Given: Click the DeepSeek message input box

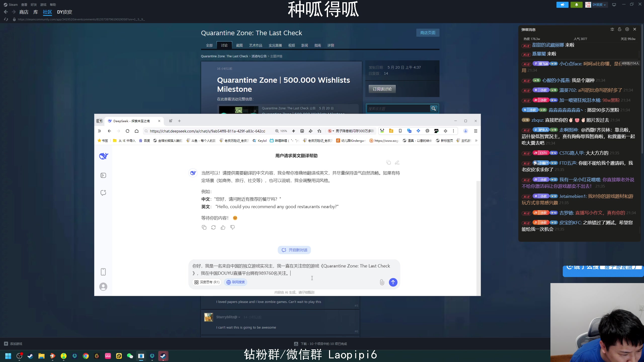Looking at the screenshot, I should 294,269.
